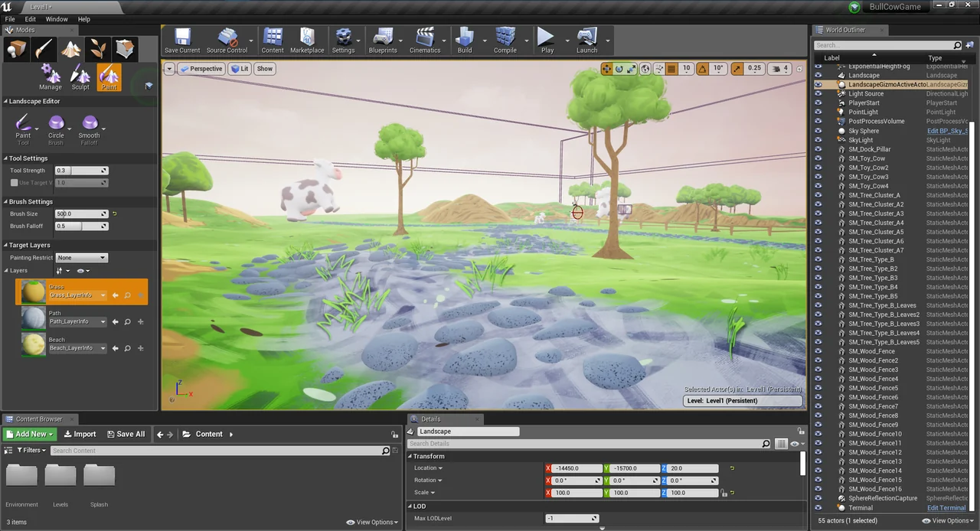Click the Lit view mode button
980x531 pixels.
click(x=240, y=69)
